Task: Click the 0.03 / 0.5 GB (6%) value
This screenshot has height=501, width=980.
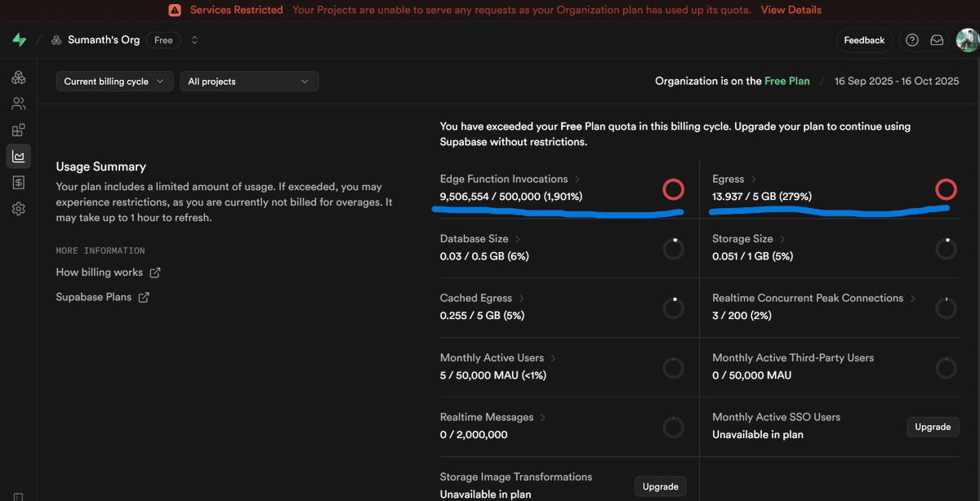Action: pyautogui.click(x=484, y=256)
